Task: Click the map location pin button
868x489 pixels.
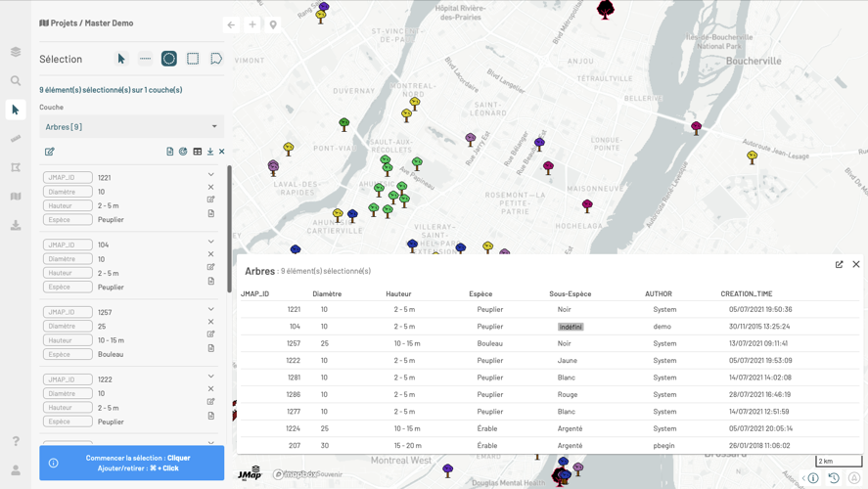Action: 273,24
